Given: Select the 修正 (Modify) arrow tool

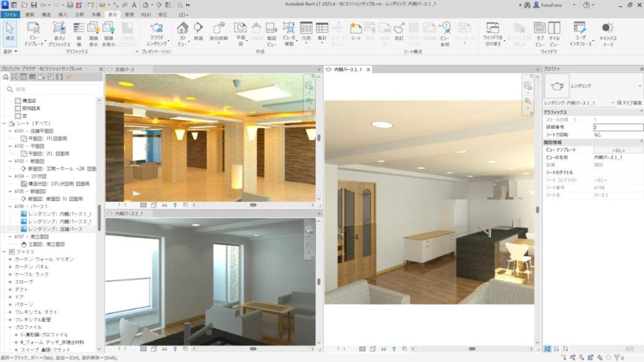Looking at the screenshot, I should 10,31.
